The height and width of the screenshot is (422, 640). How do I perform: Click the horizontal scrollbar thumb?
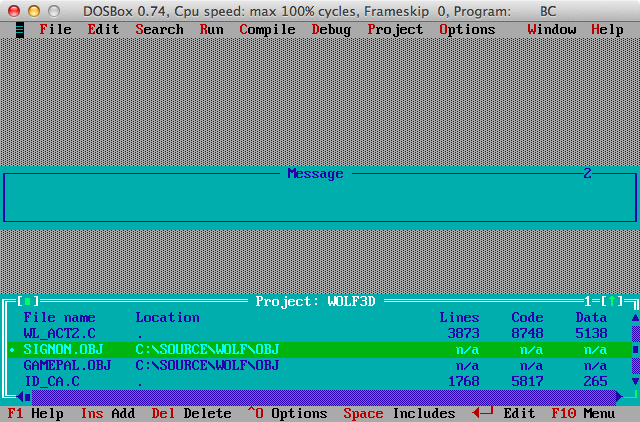(27, 396)
